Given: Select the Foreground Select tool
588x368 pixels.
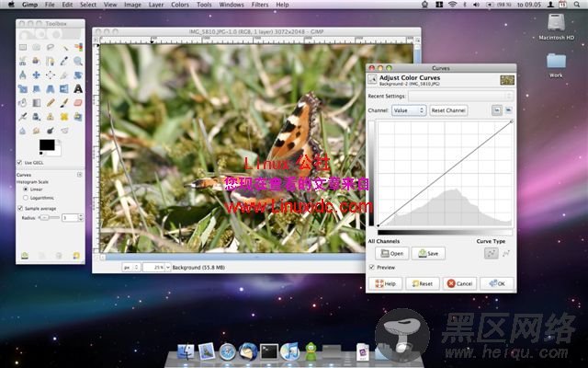Looking at the screenshot, I should click(x=37, y=62).
